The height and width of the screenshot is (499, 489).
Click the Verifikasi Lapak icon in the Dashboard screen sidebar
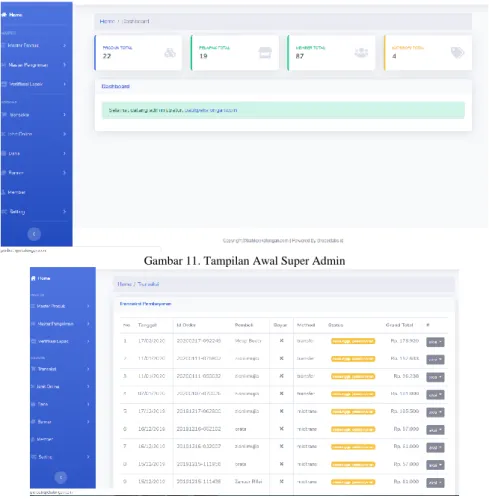tap(4, 84)
